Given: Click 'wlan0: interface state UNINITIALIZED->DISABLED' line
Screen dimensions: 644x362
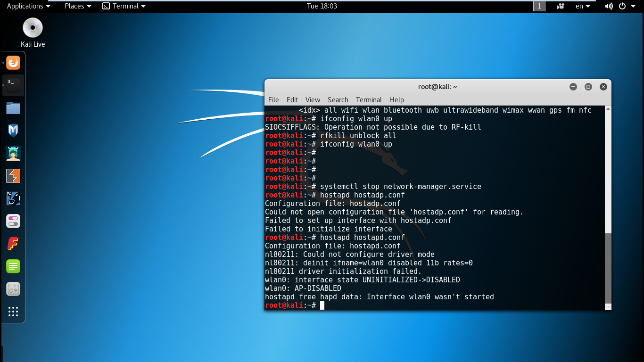Looking at the screenshot, I should tap(363, 280).
